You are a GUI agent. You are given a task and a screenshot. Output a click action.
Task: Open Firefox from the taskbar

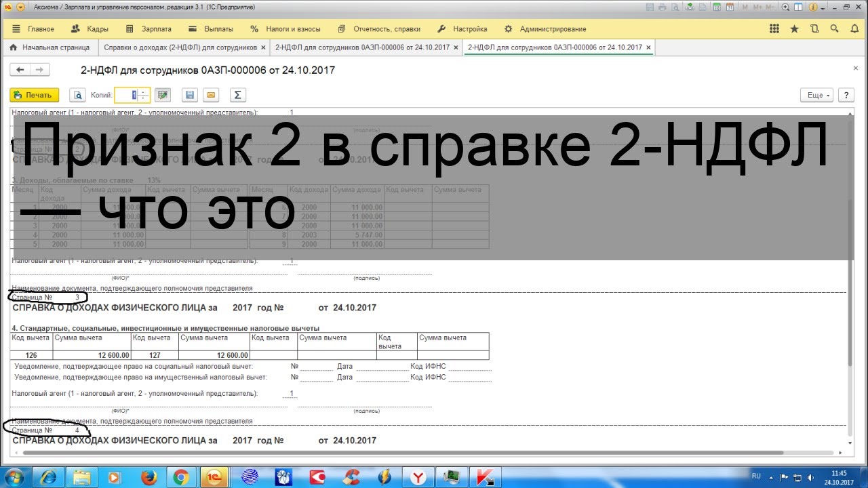tap(149, 477)
